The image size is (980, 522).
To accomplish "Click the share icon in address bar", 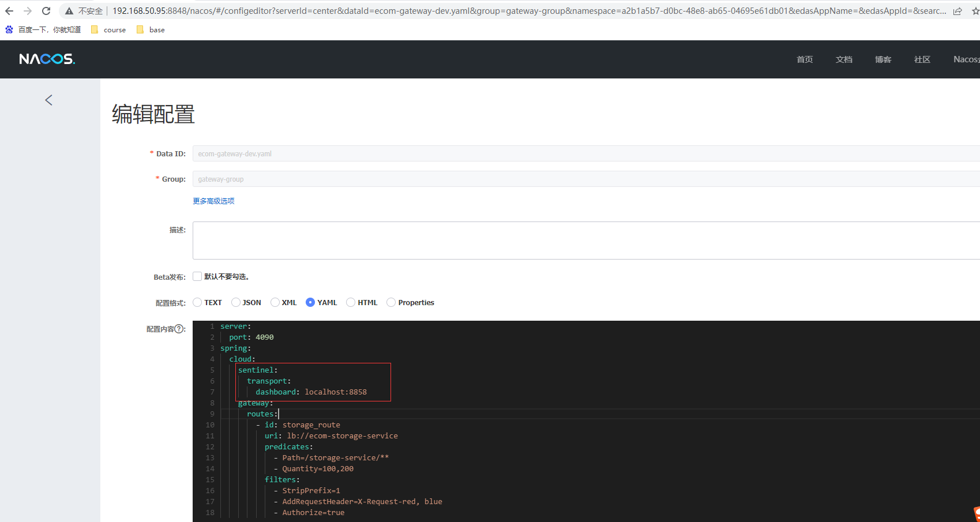I will (x=958, y=11).
